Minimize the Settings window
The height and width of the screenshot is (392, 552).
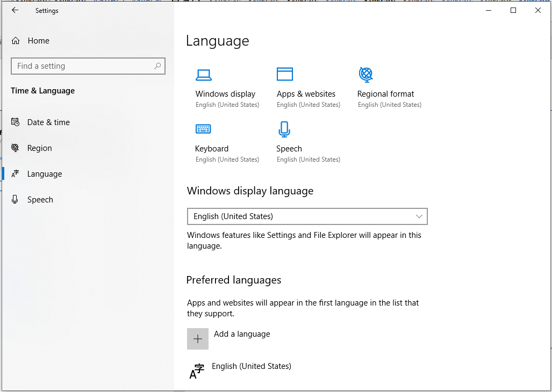489,10
